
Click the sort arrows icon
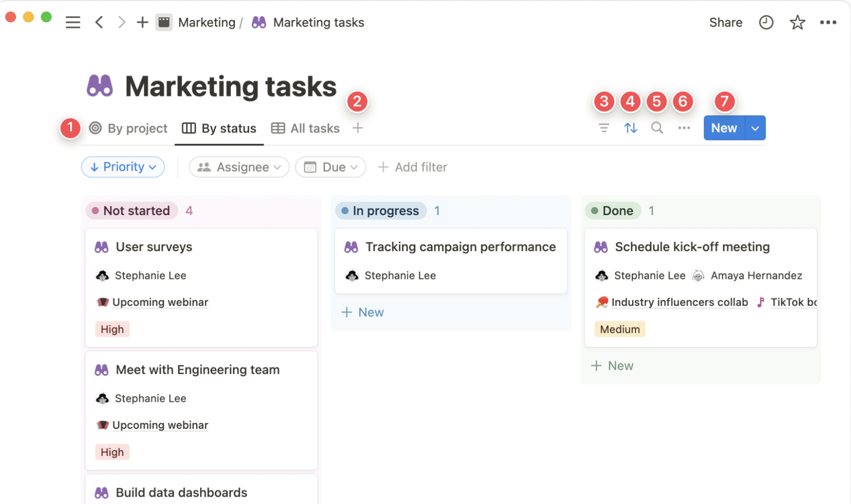coord(630,128)
